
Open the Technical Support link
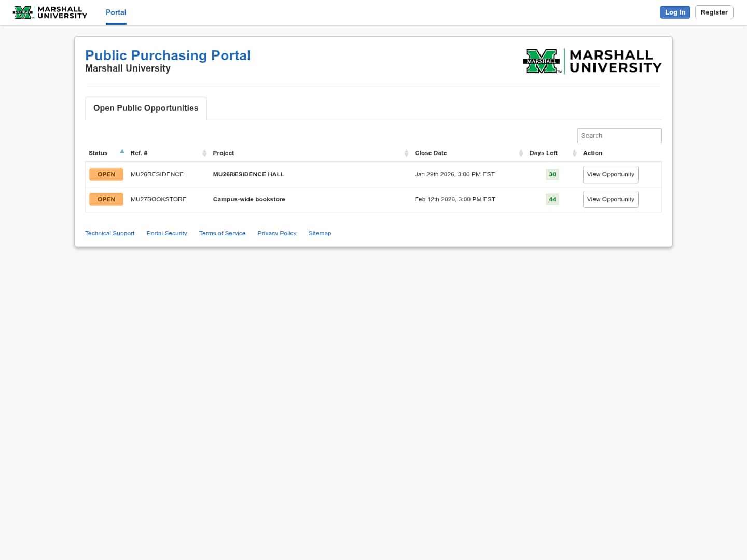[x=109, y=234]
